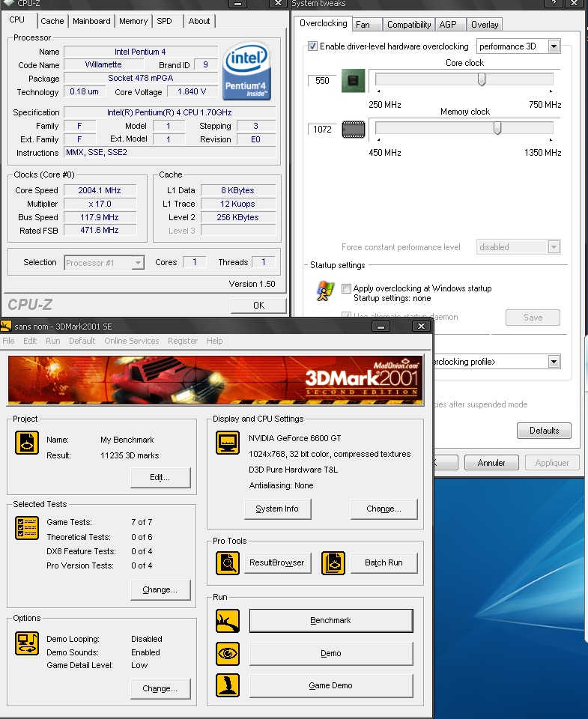Viewport: 588px width, 719px height.
Task: Click Change... under Selected Tests
Action: 160,589
